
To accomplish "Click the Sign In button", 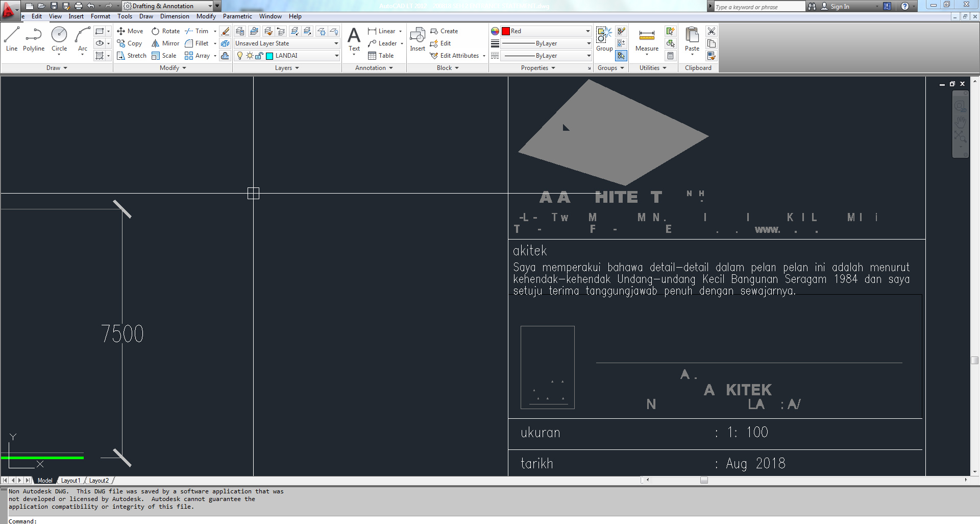I will 835,7.
